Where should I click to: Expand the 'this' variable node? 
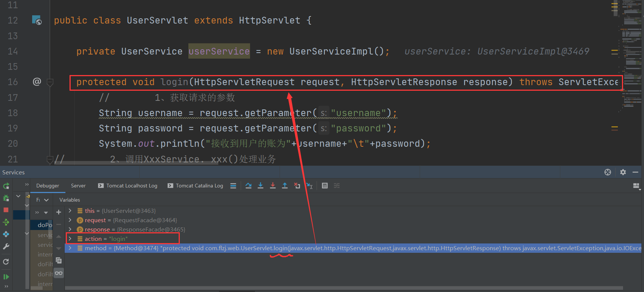click(x=70, y=211)
